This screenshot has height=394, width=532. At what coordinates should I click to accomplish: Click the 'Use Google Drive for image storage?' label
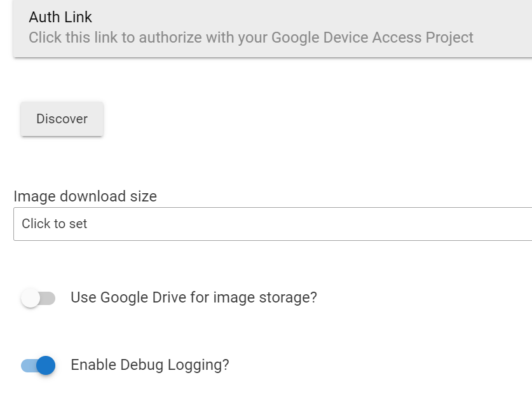pyautogui.click(x=194, y=297)
